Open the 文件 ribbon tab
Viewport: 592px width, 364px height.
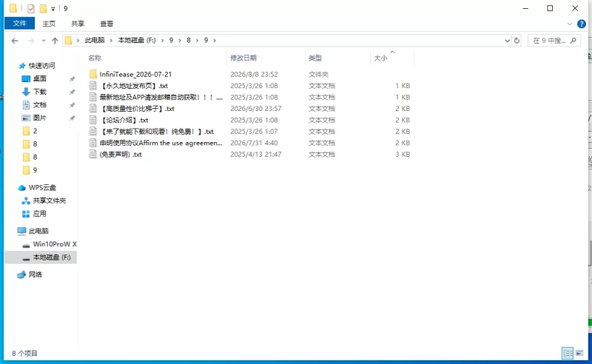point(20,24)
